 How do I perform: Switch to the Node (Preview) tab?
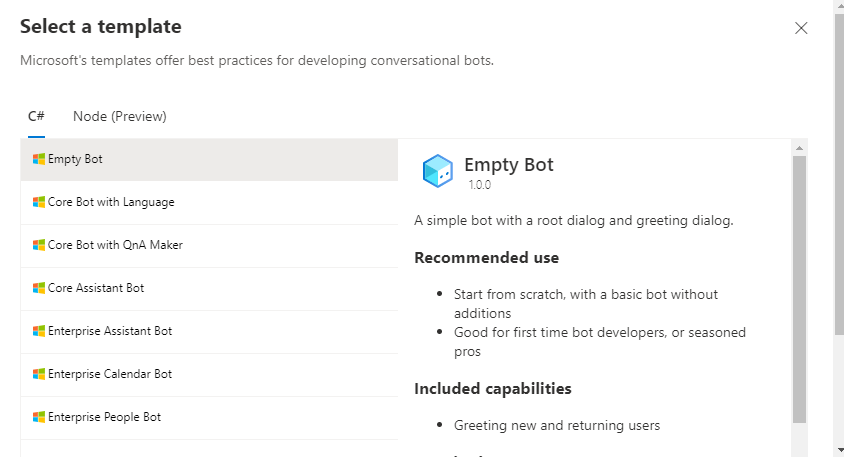point(120,117)
